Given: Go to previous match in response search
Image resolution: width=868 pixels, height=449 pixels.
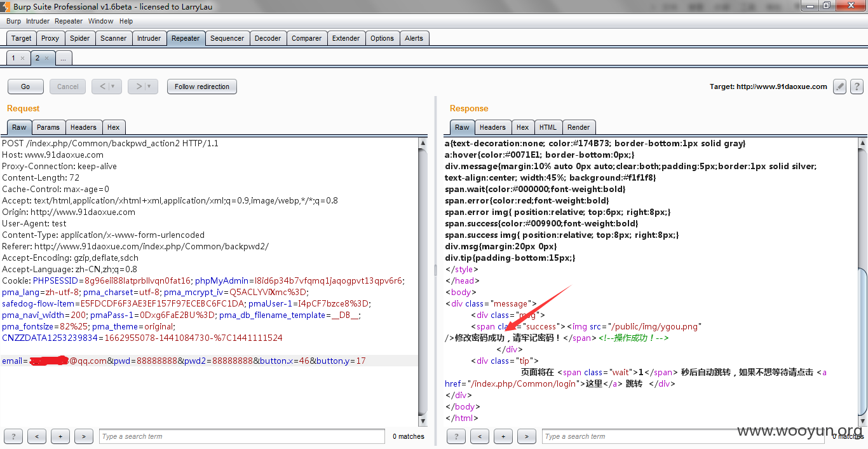Looking at the screenshot, I should pos(480,436).
